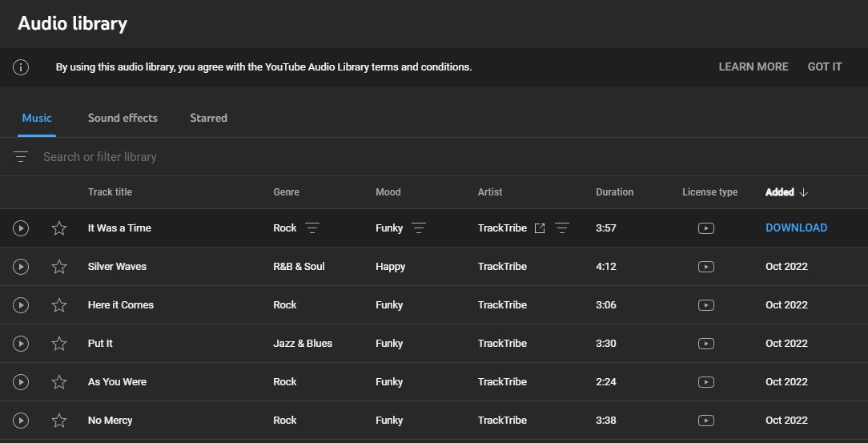
Task: Select the No Mercy track title
Action: coord(111,421)
